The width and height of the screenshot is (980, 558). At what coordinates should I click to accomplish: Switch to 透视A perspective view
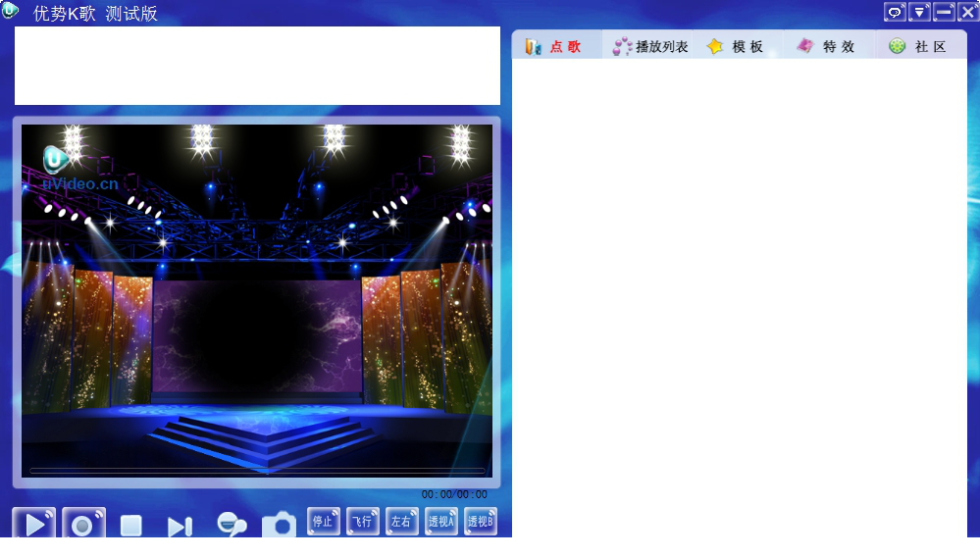(x=441, y=521)
